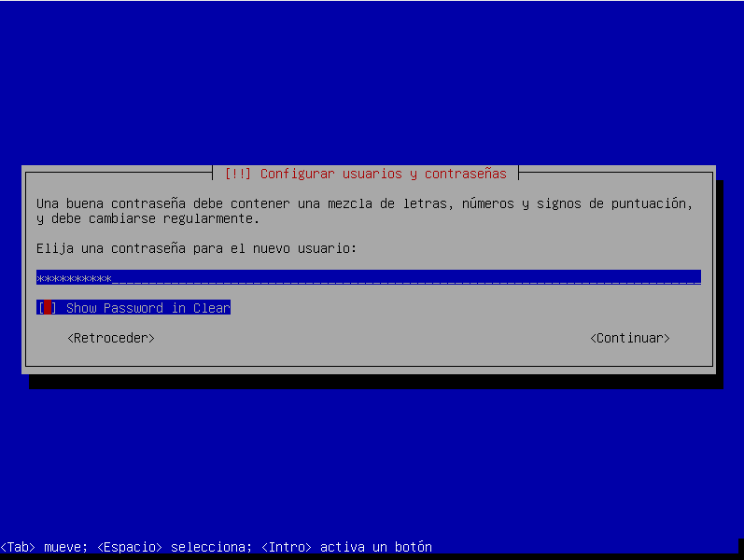The width and height of the screenshot is (744, 560).
Task: Click the black drop shadow under the dialog
Action: point(373,382)
